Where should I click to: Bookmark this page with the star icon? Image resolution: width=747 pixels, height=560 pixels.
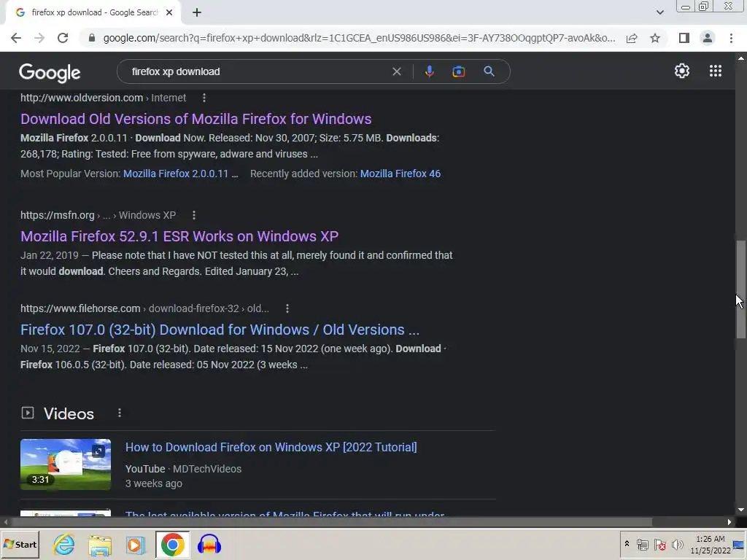pyautogui.click(x=655, y=38)
